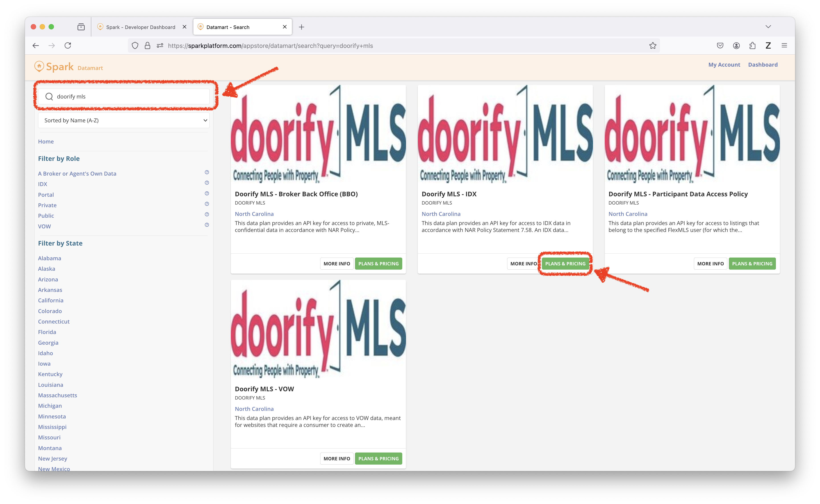Click PLANS & PRICING on Participant Data Access Policy card
The image size is (820, 504).
(x=752, y=264)
